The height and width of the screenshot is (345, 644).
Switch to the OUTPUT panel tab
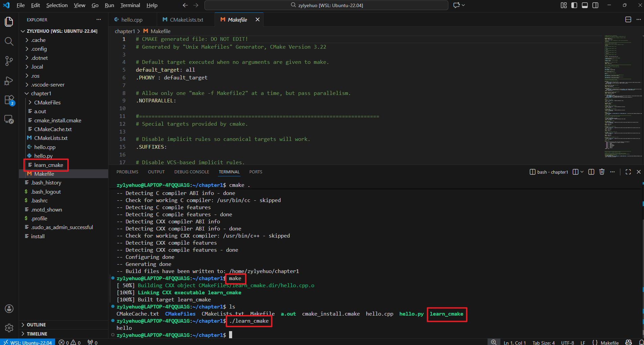pyautogui.click(x=156, y=172)
